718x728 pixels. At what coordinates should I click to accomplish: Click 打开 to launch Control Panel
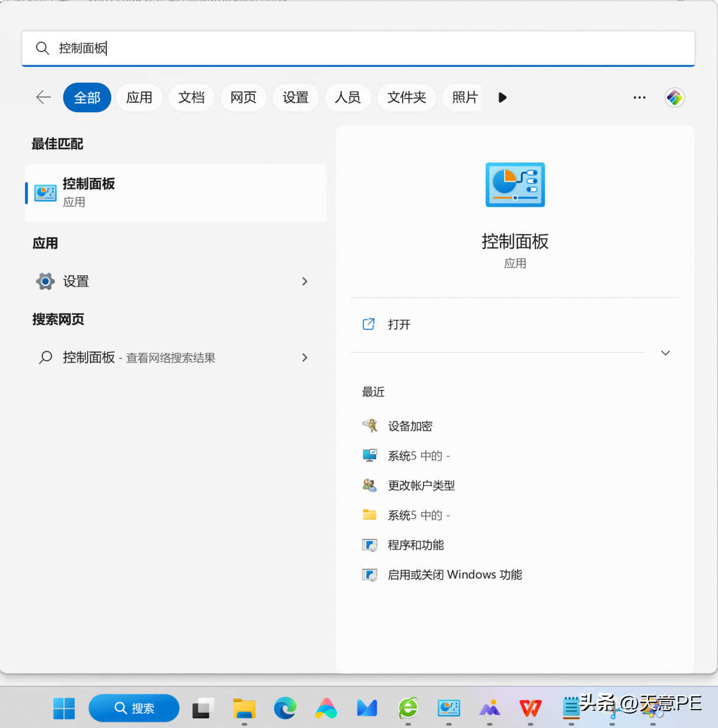coord(398,324)
